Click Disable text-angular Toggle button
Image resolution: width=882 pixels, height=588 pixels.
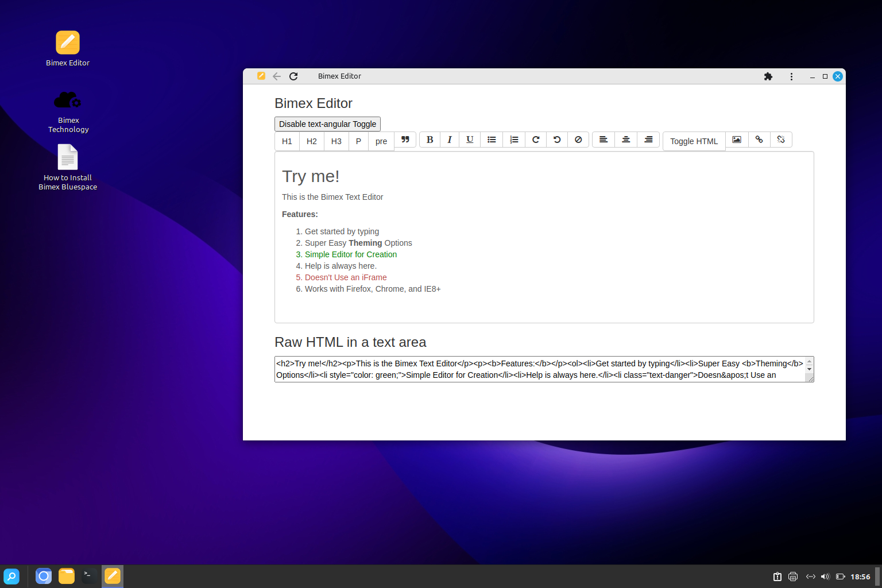327,124
